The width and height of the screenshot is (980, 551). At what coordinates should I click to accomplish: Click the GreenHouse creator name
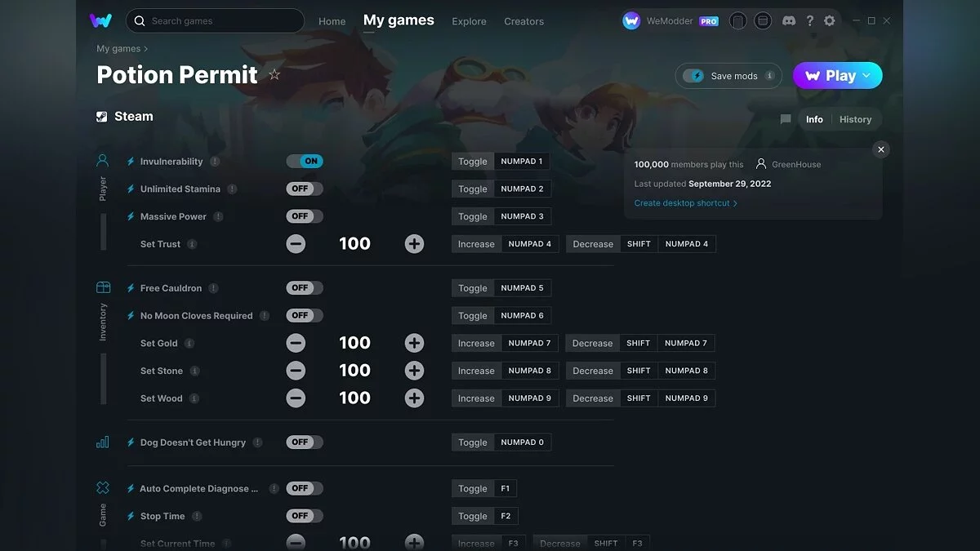point(796,164)
